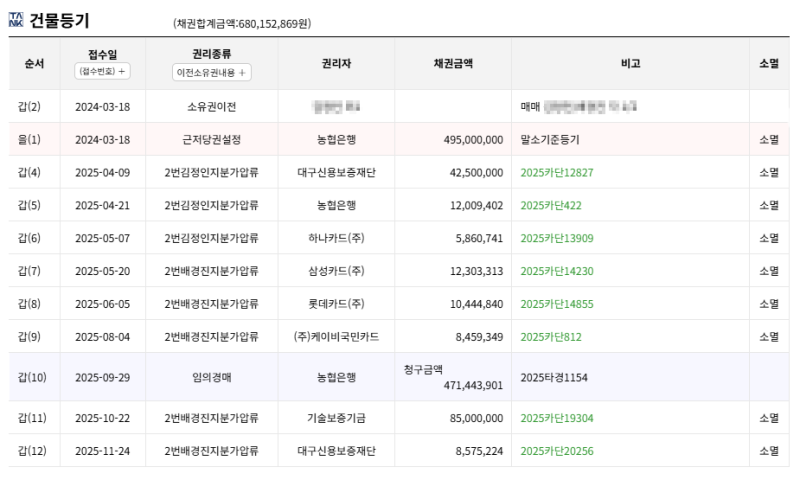The image size is (800, 480).
Task: Click the 소멸 column header
Action: 769,64
